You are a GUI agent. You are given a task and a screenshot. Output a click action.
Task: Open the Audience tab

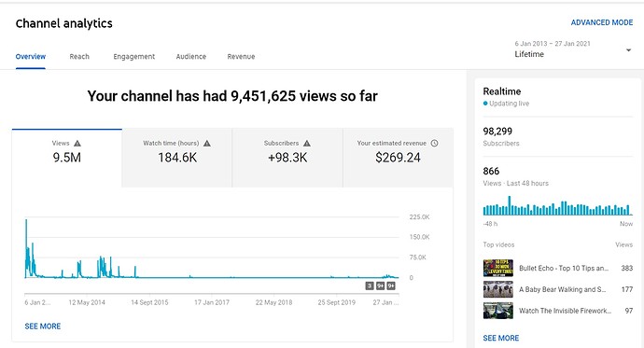coord(191,57)
